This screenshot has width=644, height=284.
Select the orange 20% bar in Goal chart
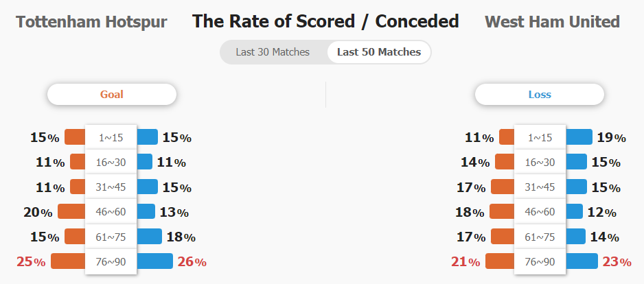click(x=71, y=211)
